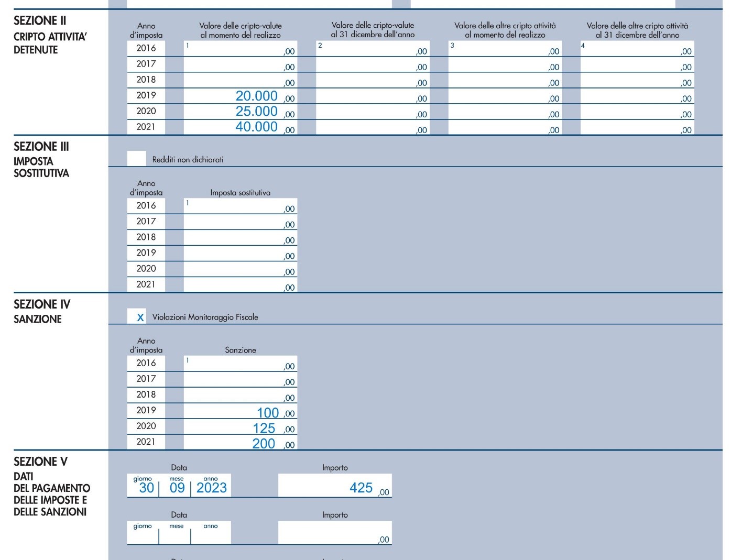The image size is (731, 560).
Task: Click the empty mese field in second Data row
Action: [175, 533]
